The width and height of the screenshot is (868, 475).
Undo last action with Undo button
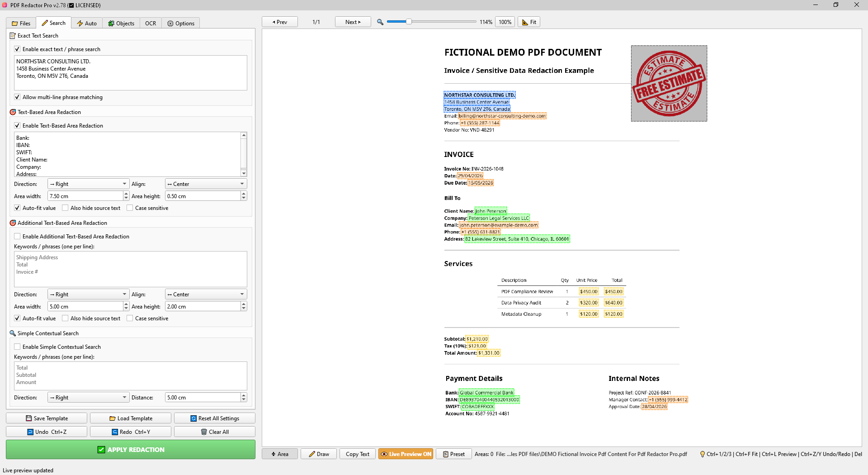[x=47, y=432]
